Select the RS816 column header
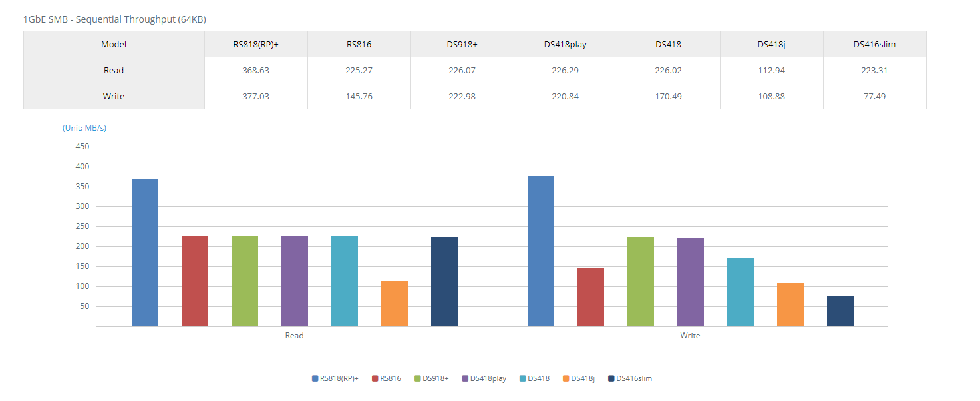The height and width of the screenshot is (401, 980). point(359,45)
